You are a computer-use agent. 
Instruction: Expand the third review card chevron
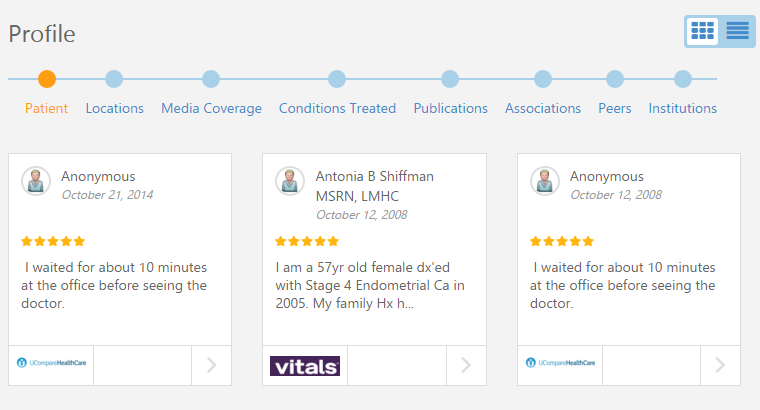point(720,366)
